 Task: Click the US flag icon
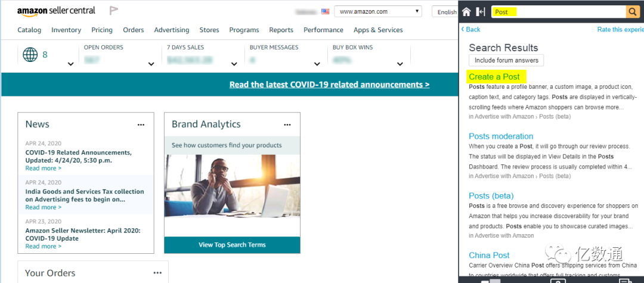pos(326,11)
